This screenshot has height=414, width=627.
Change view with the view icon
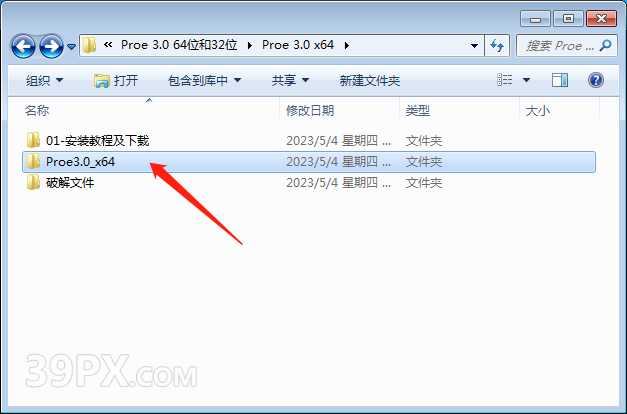(505, 80)
